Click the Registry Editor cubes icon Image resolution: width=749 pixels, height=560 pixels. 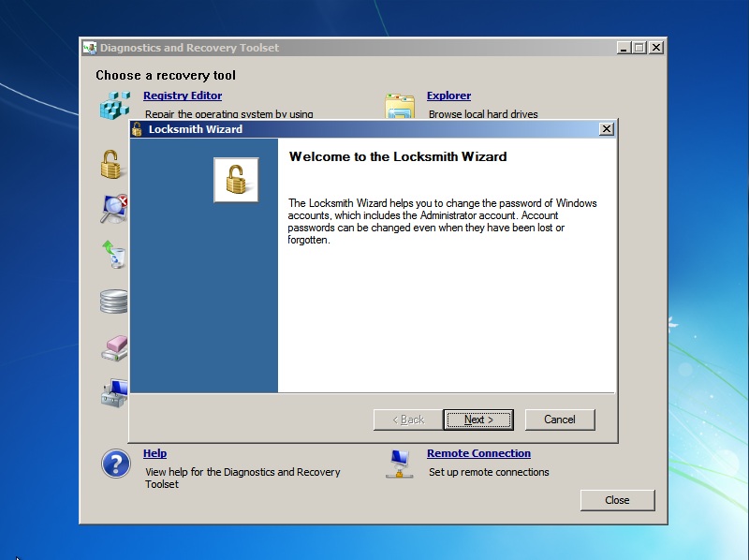tap(114, 105)
